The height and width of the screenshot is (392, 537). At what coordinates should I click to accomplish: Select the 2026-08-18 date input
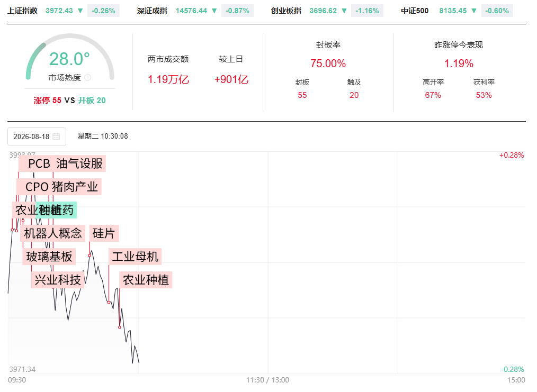coord(37,136)
